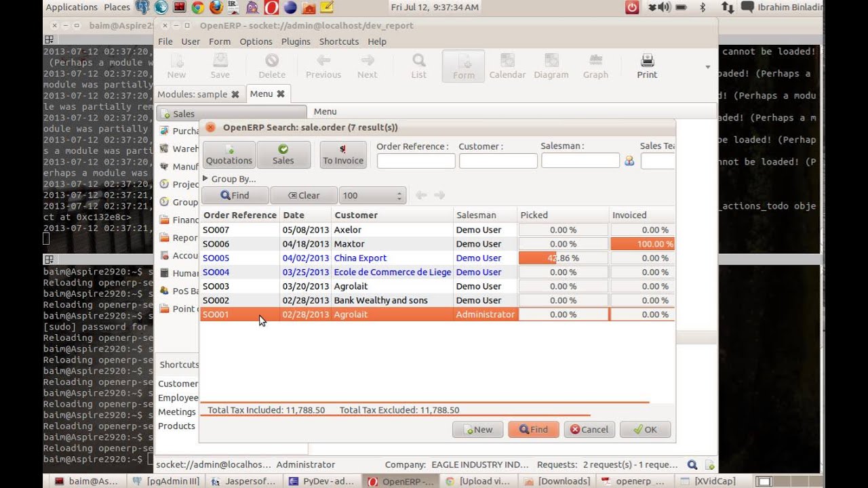This screenshot has width=868, height=488.
Task: Click the Calendar view toolbar icon
Action: coord(507,66)
